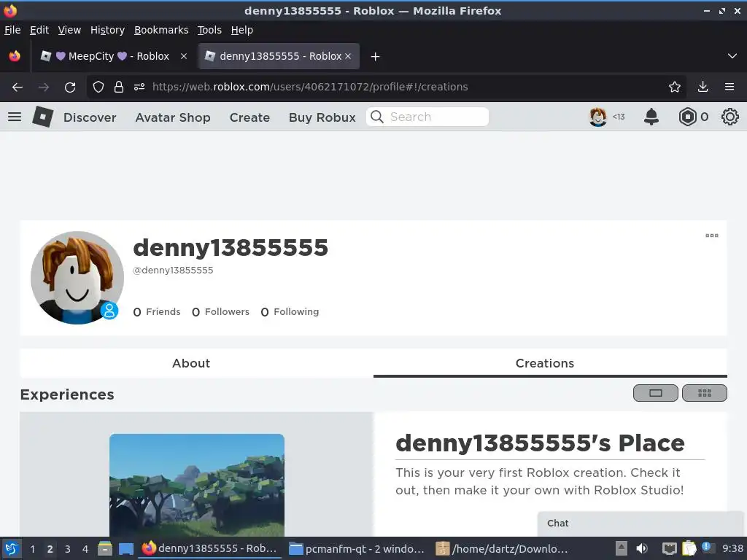Open the /home/dartz/Downlo... archive taskbar item
This screenshot has width=747, height=560.
click(x=503, y=549)
